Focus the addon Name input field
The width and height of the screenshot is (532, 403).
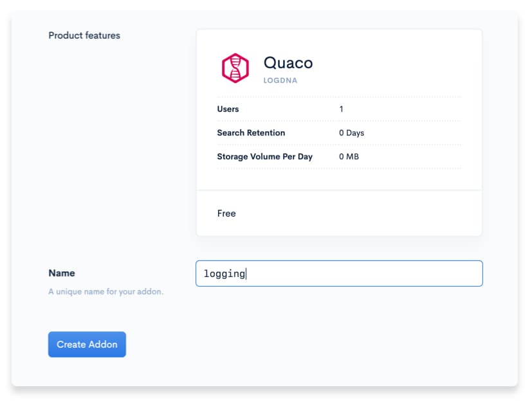coord(339,274)
